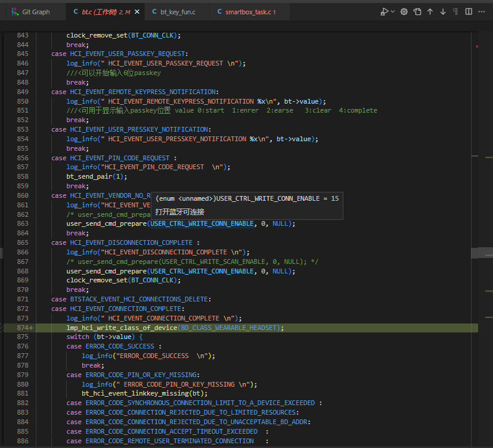Click USER_CTRL_WRITE_CONN_ENABLE on line 863
Image resolution: width=493 pixels, height=448 pixels.
202,223
